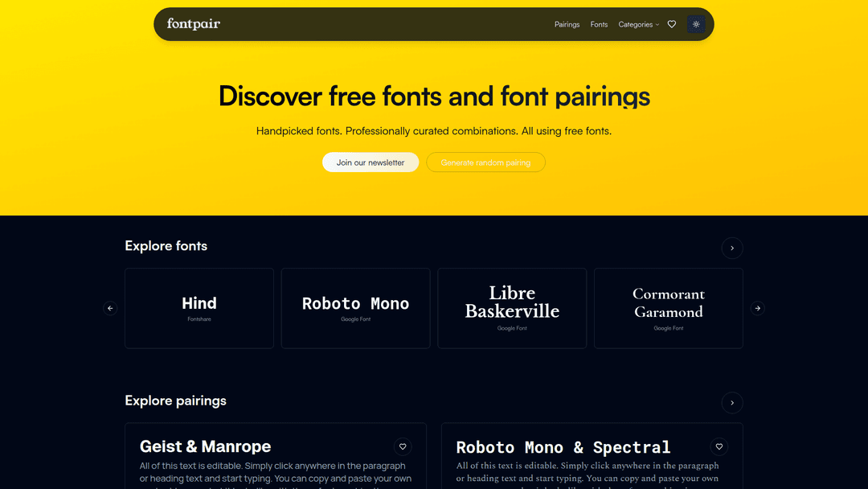Toggle light/dark theme sun button
868x489 pixels.
click(696, 24)
